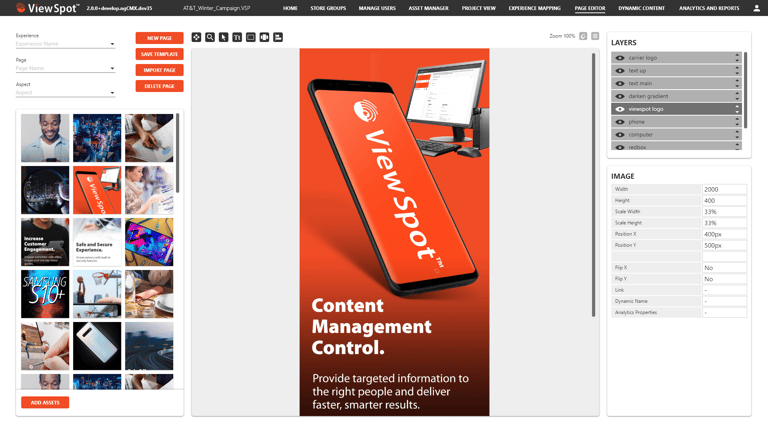The width and height of the screenshot is (768, 432).
Task: Hide the computer layer
Action: [x=620, y=134]
